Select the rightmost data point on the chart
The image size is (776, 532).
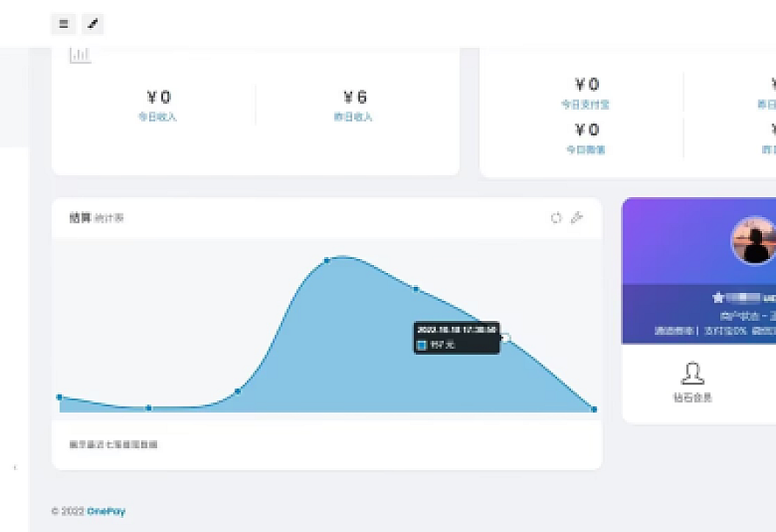[x=594, y=408]
